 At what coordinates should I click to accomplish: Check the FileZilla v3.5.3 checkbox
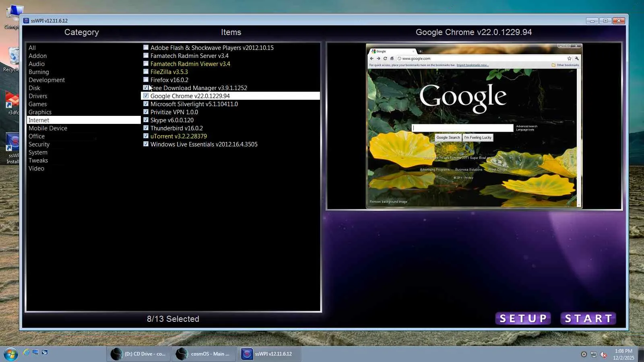pos(146,72)
